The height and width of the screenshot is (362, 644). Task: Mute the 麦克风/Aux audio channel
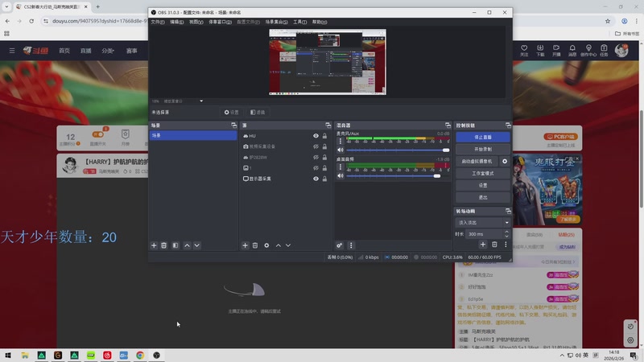click(340, 150)
